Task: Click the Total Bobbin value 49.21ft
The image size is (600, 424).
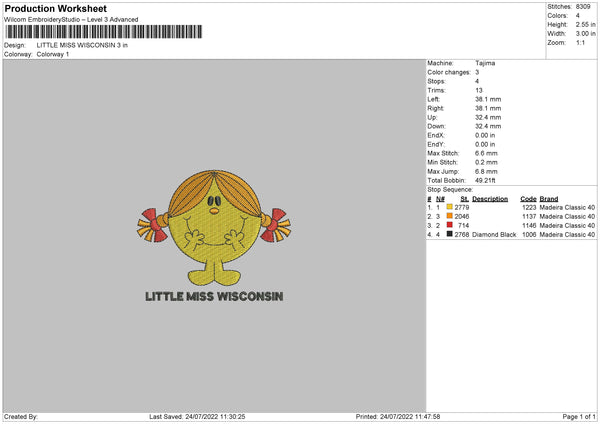Action: coord(485,180)
